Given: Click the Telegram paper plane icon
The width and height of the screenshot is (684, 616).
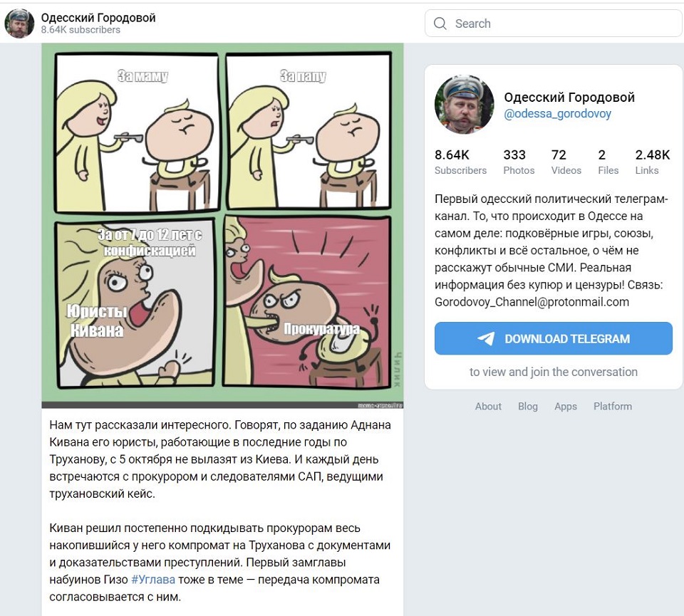Looking at the screenshot, I should (486, 339).
